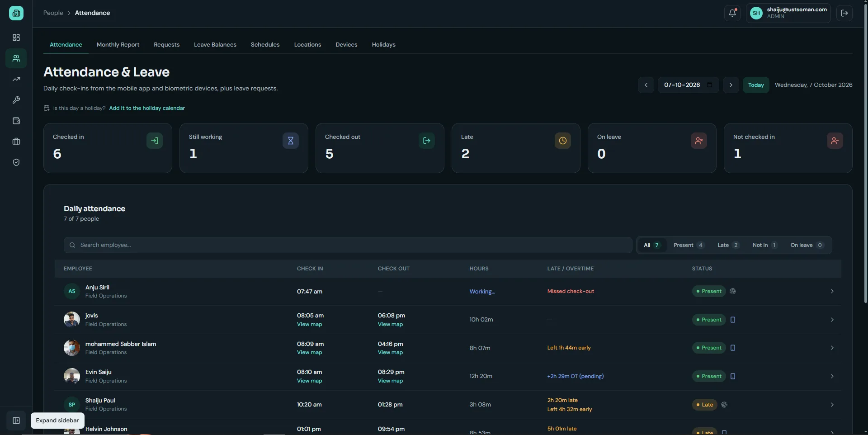Open the notifications bell

click(732, 13)
